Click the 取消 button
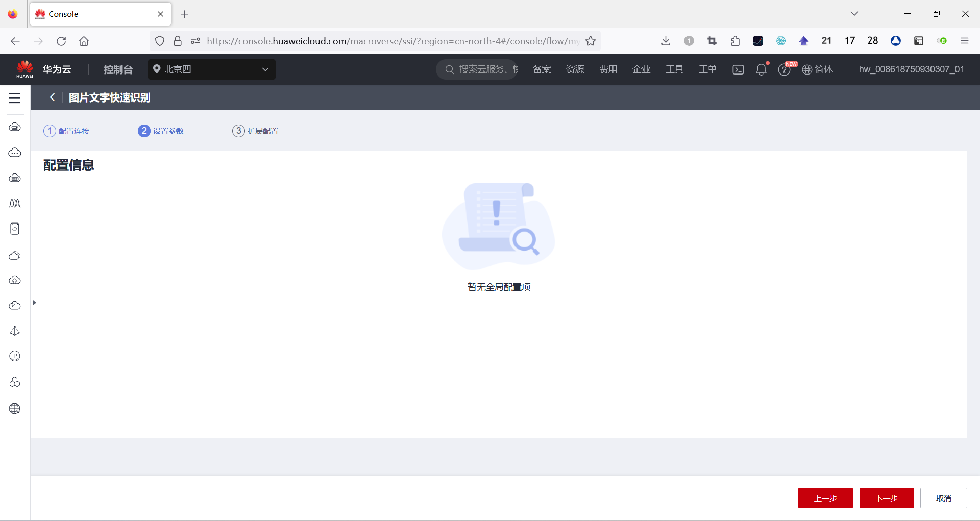Screen dimensions: 980x521 click(x=943, y=498)
